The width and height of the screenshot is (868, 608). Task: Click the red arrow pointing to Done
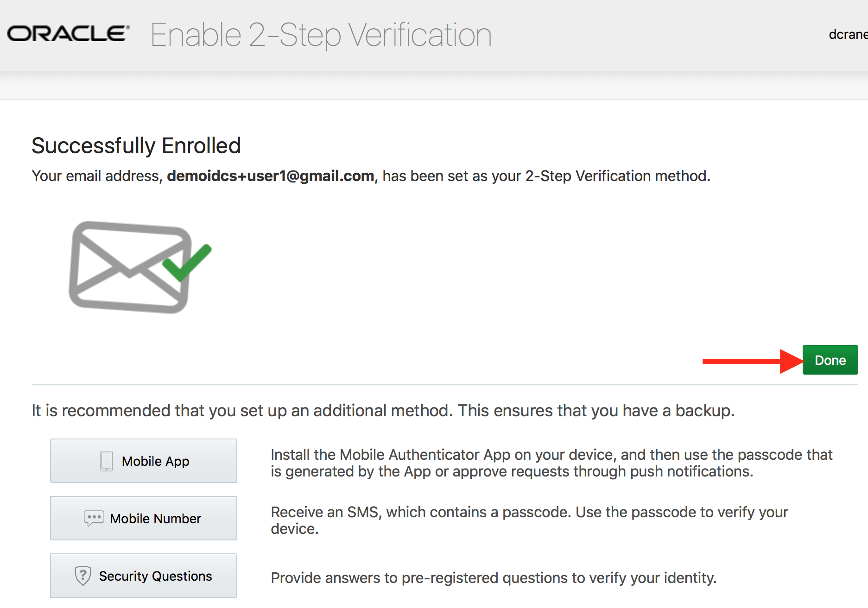pos(753,361)
